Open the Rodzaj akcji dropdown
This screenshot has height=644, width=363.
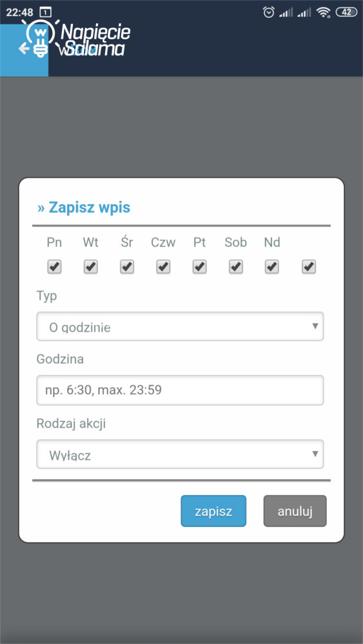(180, 454)
